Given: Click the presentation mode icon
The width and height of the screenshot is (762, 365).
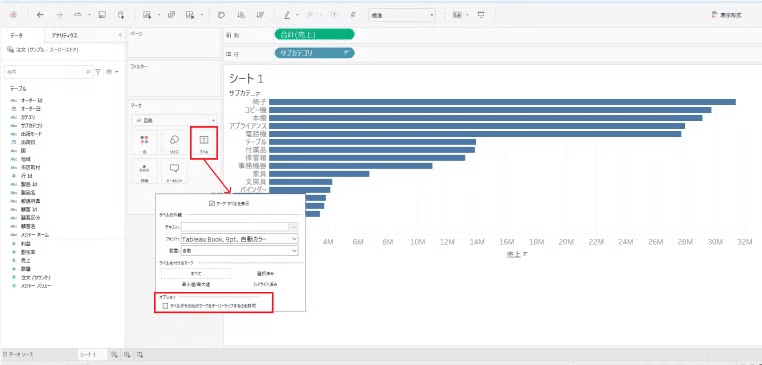Looking at the screenshot, I should 481,15.
